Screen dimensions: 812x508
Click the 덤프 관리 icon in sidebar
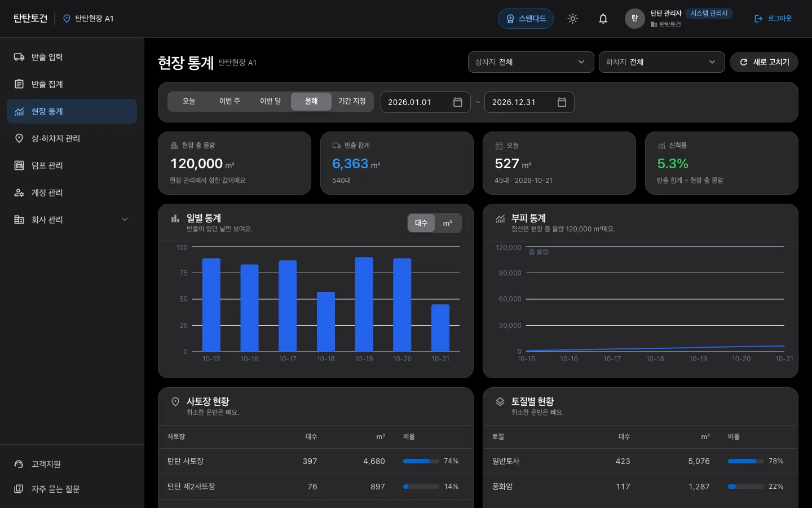(x=19, y=165)
